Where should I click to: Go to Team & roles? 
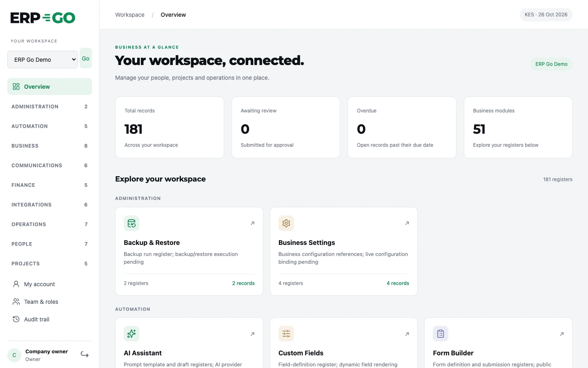(49, 302)
